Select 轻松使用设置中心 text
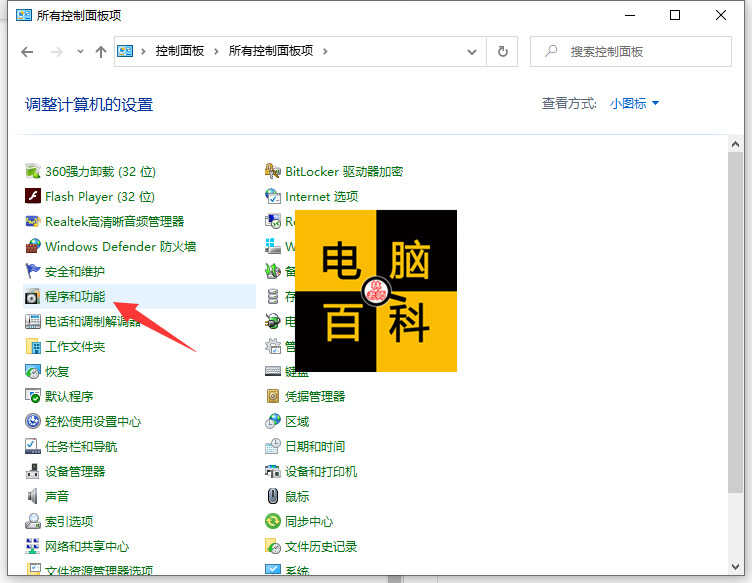Screen dimensions: 752x583 (93, 421)
